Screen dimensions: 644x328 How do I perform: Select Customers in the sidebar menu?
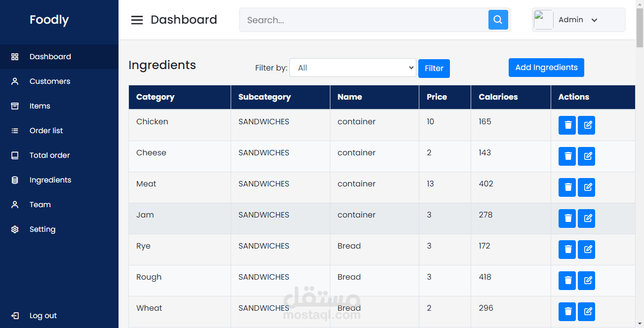[49, 81]
